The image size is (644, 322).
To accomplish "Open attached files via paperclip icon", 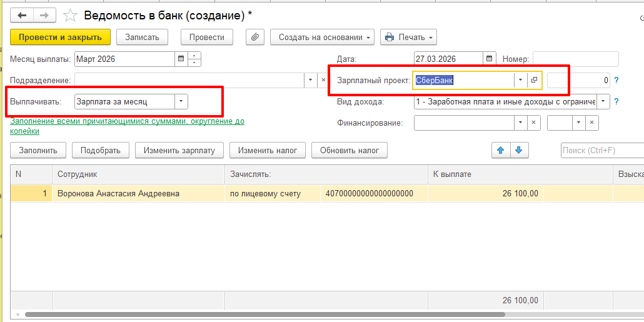I will (x=254, y=37).
